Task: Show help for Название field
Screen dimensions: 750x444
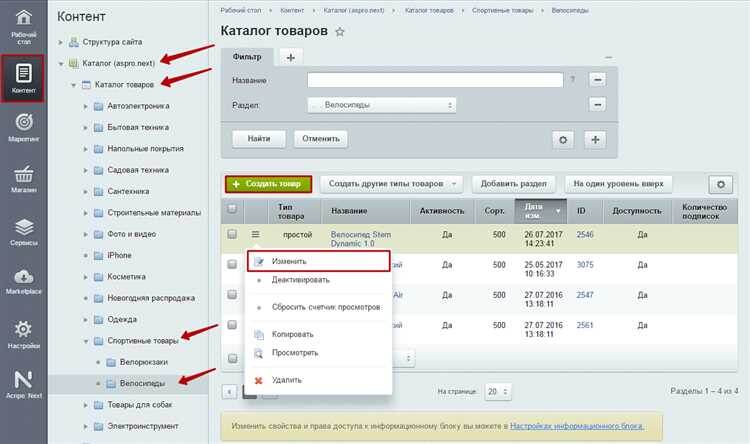Action: 573,80
